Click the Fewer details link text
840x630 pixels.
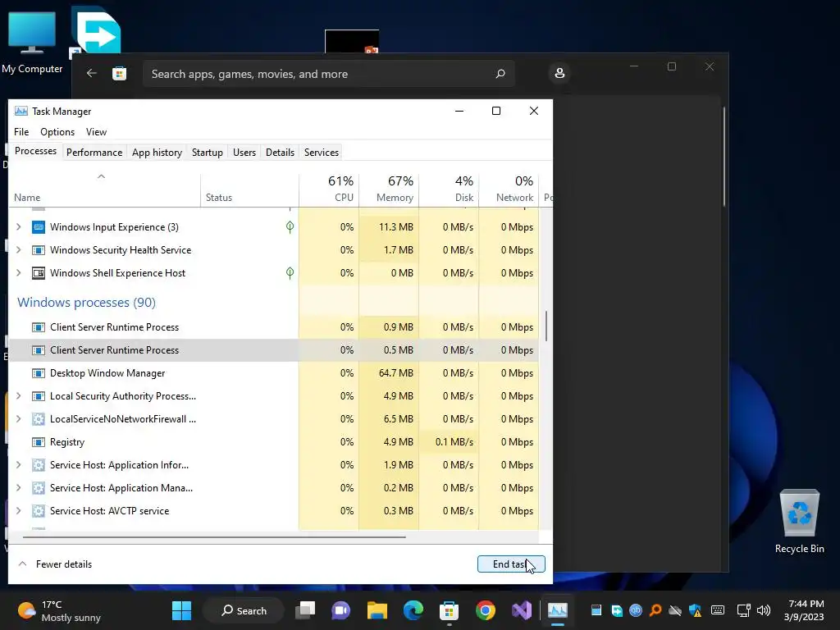(64, 564)
